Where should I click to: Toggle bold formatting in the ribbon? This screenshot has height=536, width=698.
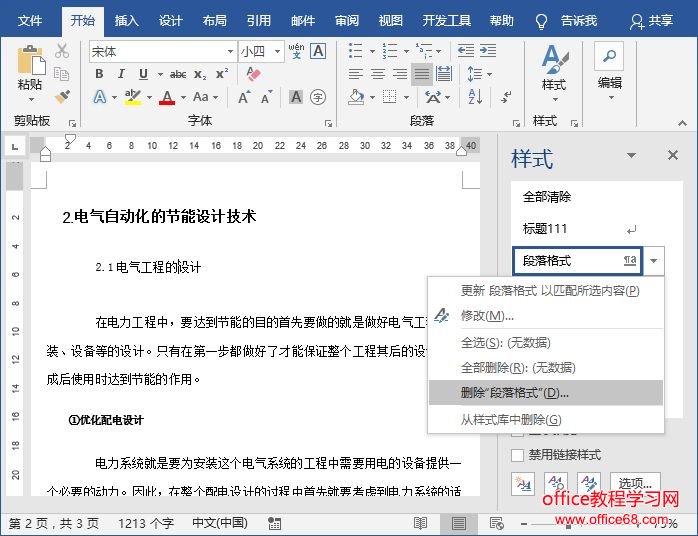point(98,74)
